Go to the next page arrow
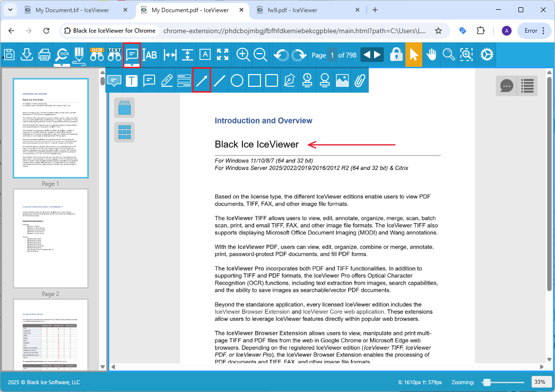Screen dimensions: 555x392 (x=377, y=55)
